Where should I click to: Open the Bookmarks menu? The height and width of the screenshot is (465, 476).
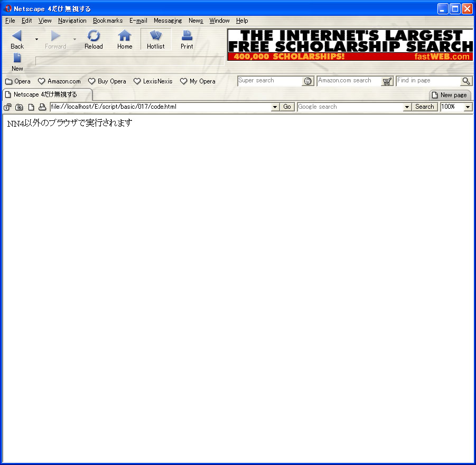tap(108, 21)
